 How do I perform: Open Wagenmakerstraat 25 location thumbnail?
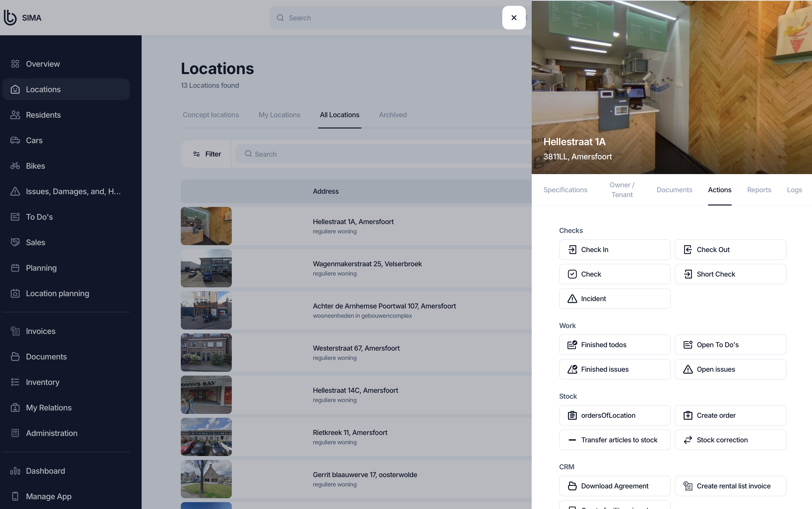(x=206, y=268)
